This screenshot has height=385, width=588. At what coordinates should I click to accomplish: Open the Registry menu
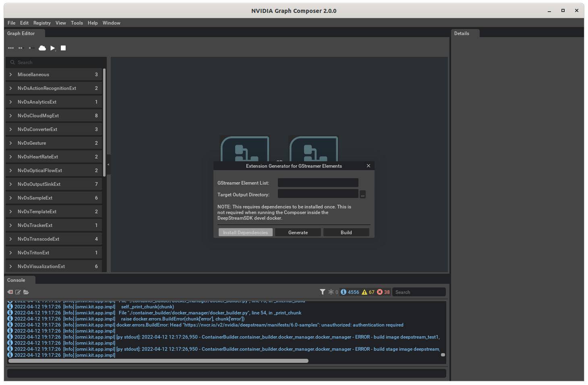pos(42,23)
